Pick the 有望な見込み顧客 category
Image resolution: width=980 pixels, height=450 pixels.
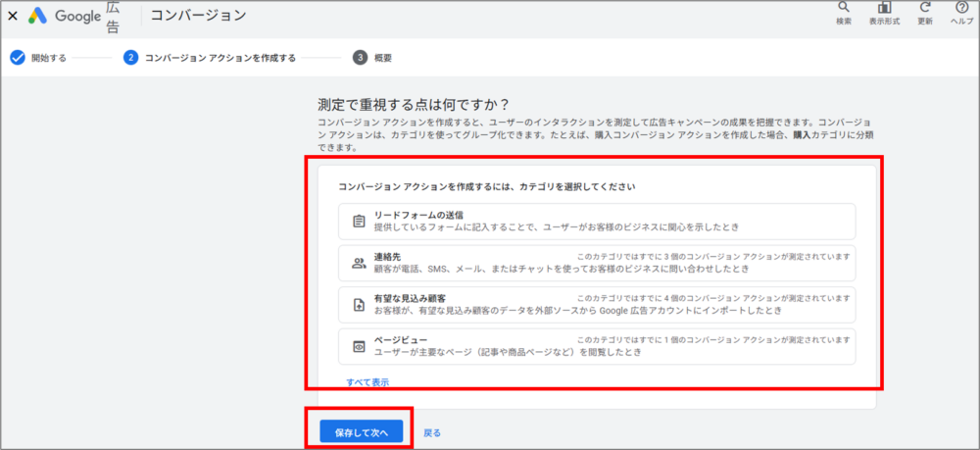click(x=597, y=305)
